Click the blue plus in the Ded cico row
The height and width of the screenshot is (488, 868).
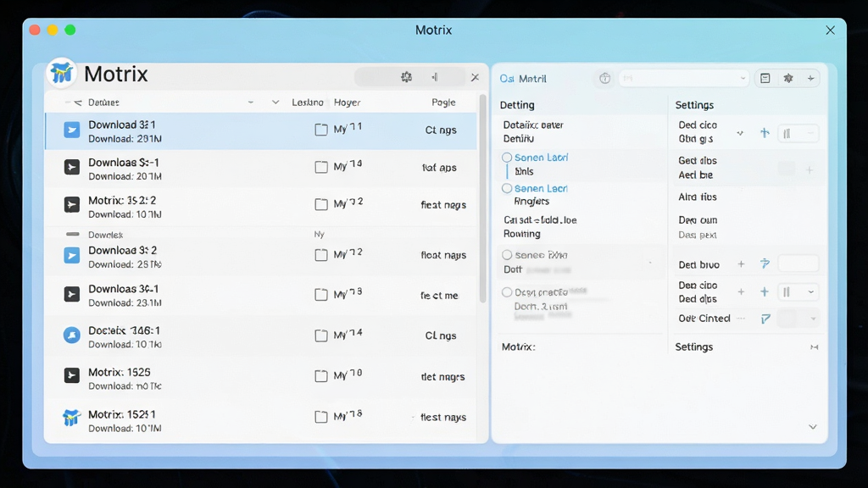(x=765, y=133)
